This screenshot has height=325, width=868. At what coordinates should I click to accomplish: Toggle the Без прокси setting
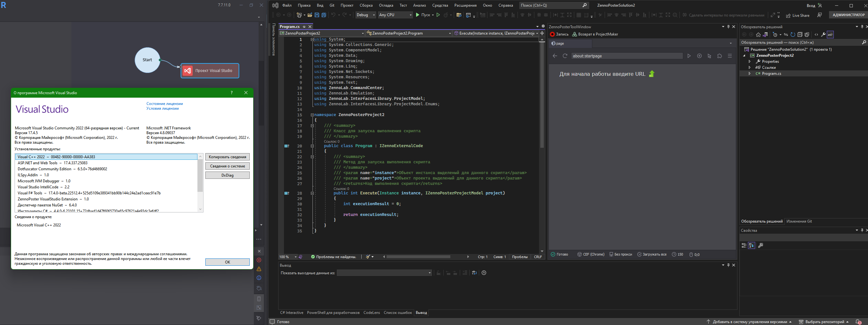(x=621, y=255)
